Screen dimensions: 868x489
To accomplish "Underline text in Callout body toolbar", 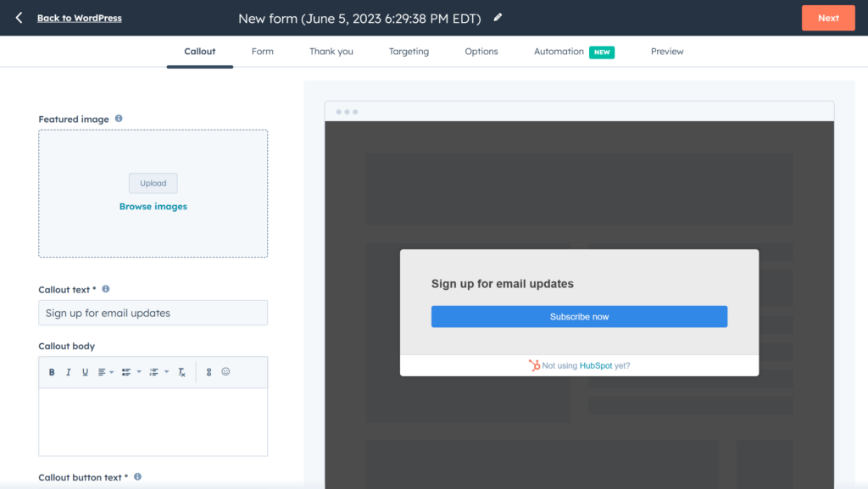I will click(x=85, y=372).
